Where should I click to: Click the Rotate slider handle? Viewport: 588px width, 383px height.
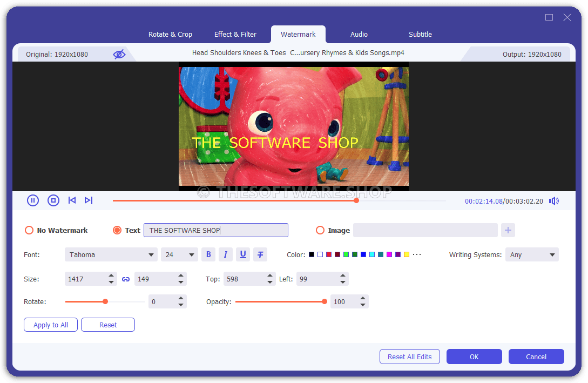tap(105, 301)
